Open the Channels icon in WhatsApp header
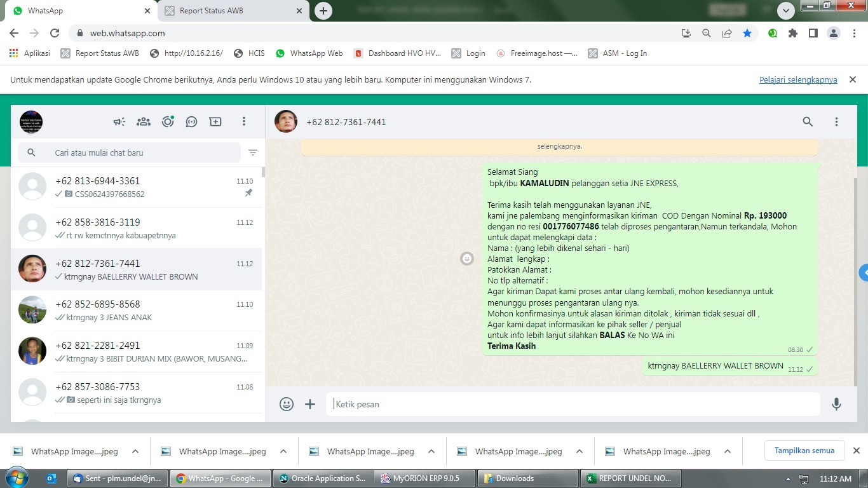Viewport: 868px width, 488px height. click(x=191, y=121)
